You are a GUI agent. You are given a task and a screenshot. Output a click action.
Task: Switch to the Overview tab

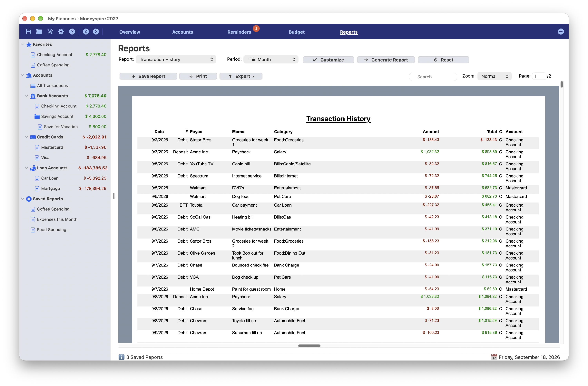(x=130, y=32)
